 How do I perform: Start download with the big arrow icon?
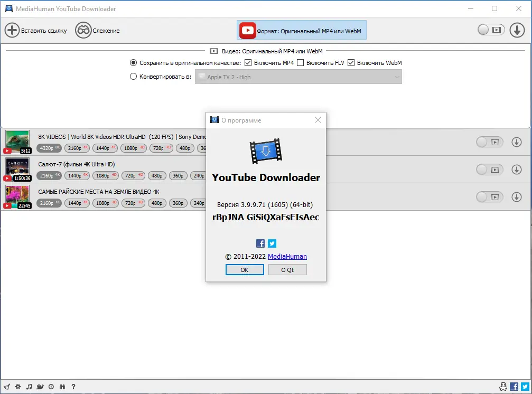pyautogui.click(x=517, y=30)
